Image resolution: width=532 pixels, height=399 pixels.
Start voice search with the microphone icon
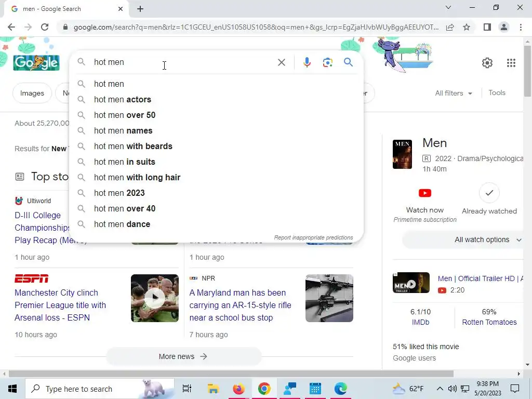(x=307, y=62)
